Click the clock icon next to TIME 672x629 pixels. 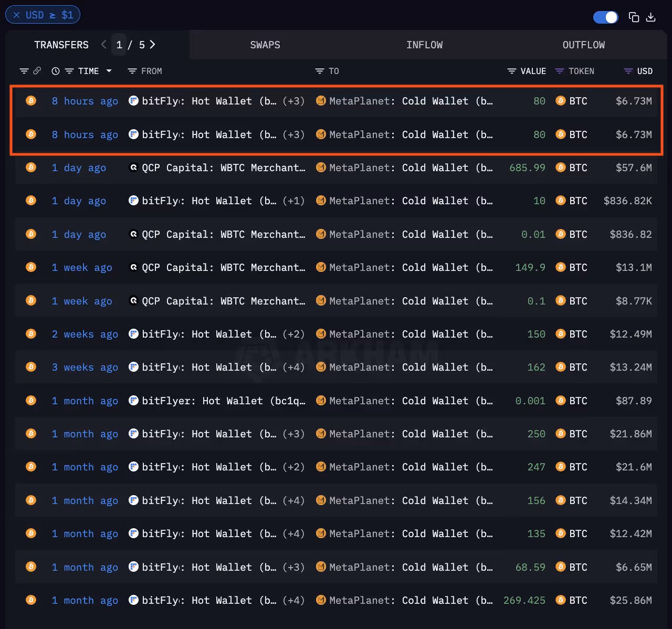click(x=56, y=71)
